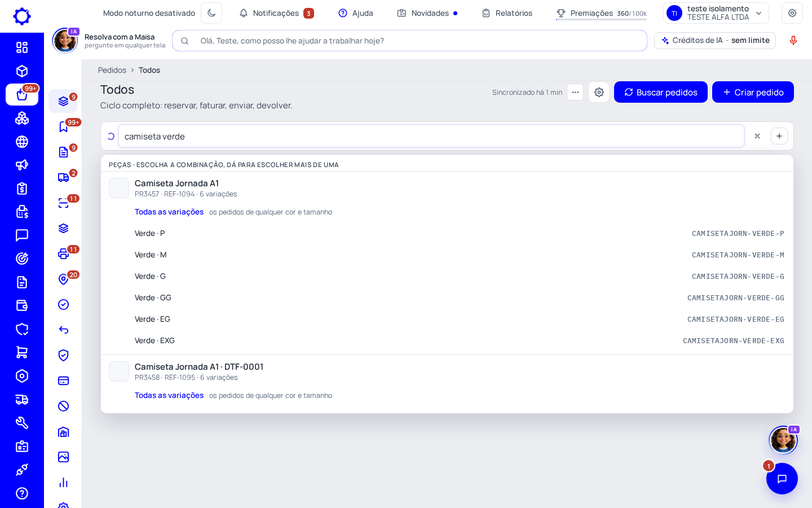Select the Verde · EXG variation
Image resolution: width=812 pixels, height=508 pixels.
pyautogui.click(x=447, y=340)
